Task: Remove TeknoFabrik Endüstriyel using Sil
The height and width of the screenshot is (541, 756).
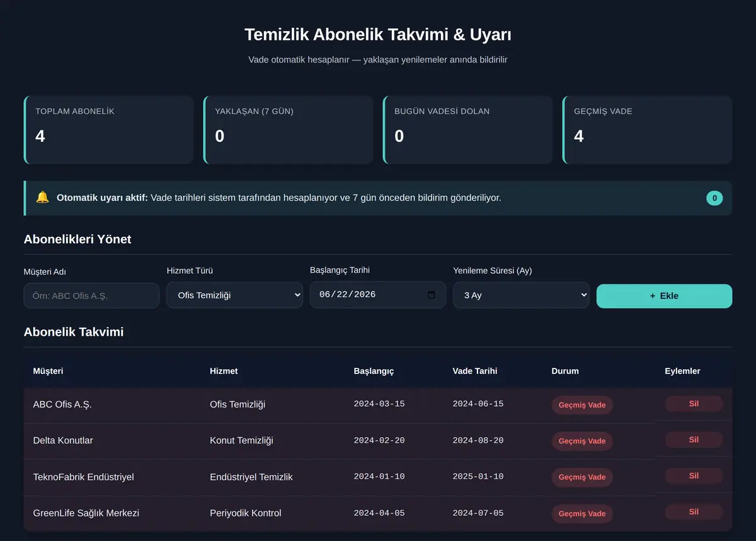Action: pyautogui.click(x=694, y=476)
